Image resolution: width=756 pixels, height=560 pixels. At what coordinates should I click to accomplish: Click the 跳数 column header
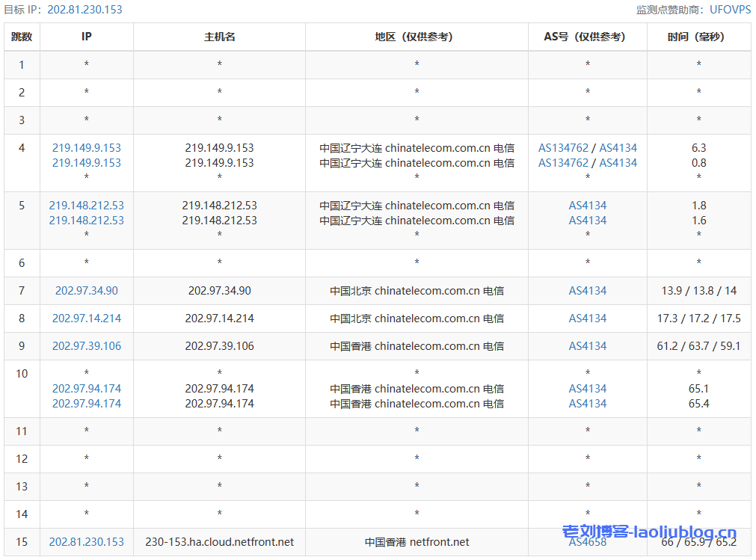(x=22, y=37)
